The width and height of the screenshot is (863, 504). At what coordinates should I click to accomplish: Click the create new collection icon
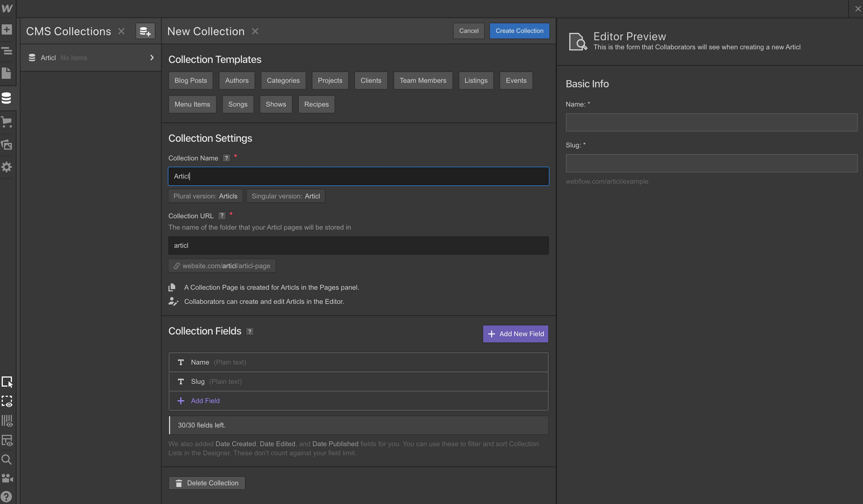click(145, 31)
